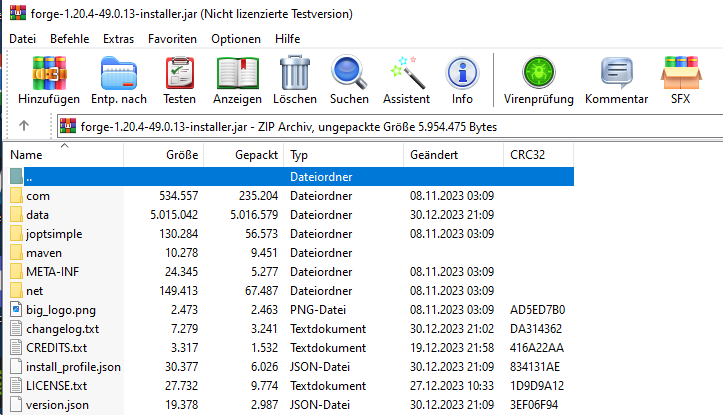The image size is (723, 415).
Task: Sort by Gepackt column header
Action: pos(244,155)
